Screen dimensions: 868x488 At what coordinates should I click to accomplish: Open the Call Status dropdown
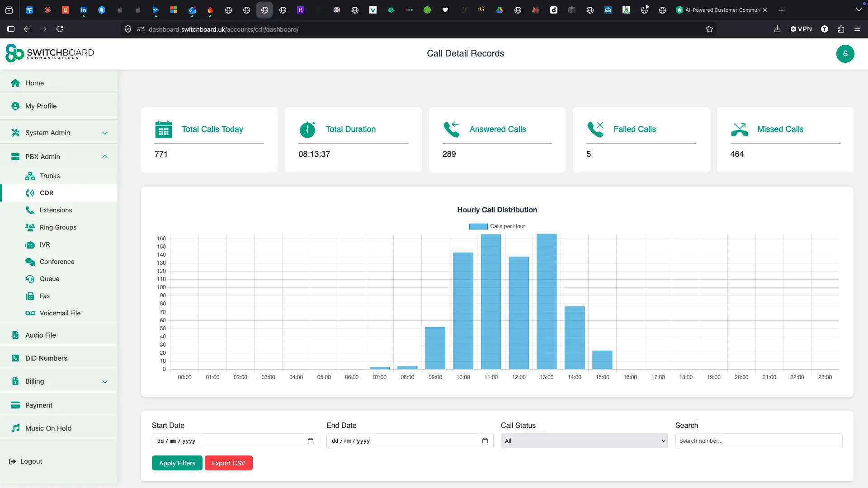pyautogui.click(x=584, y=441)
